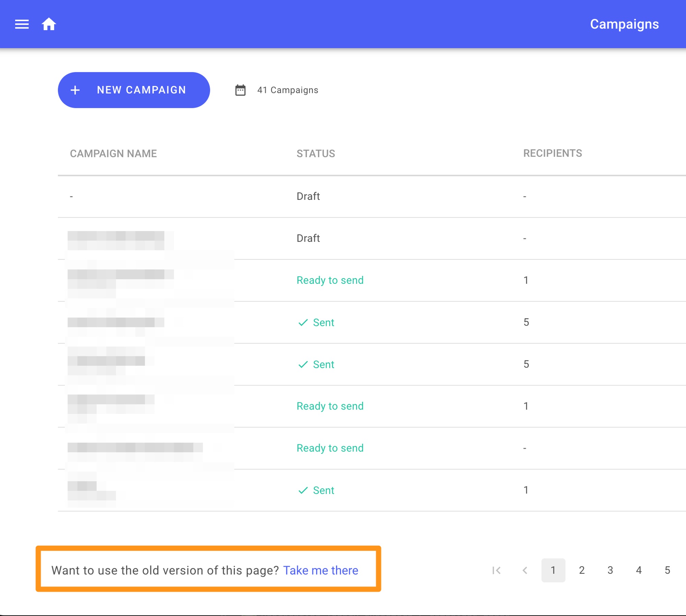The image size is (686, 616).
Task: Sort by Status column header
Action: tap(316, 154)
